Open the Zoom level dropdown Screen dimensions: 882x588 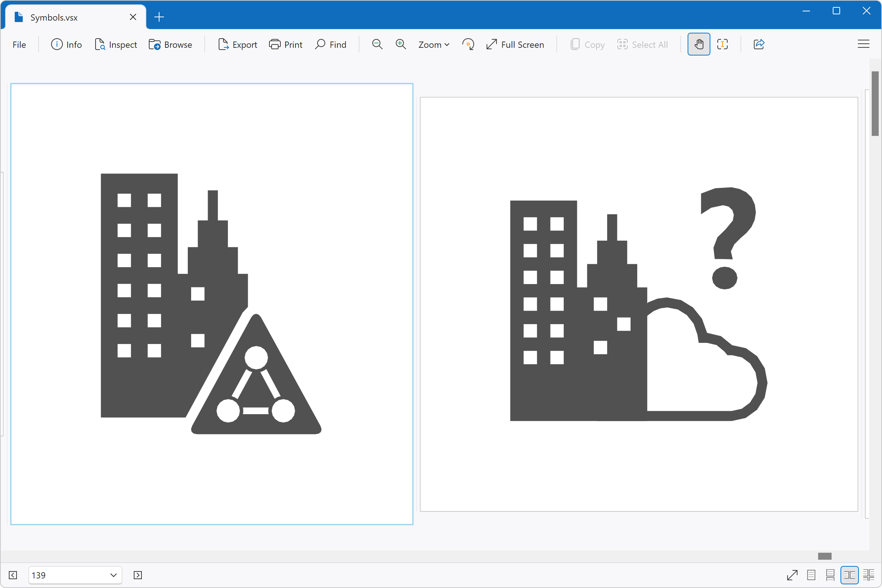[434, 44]
